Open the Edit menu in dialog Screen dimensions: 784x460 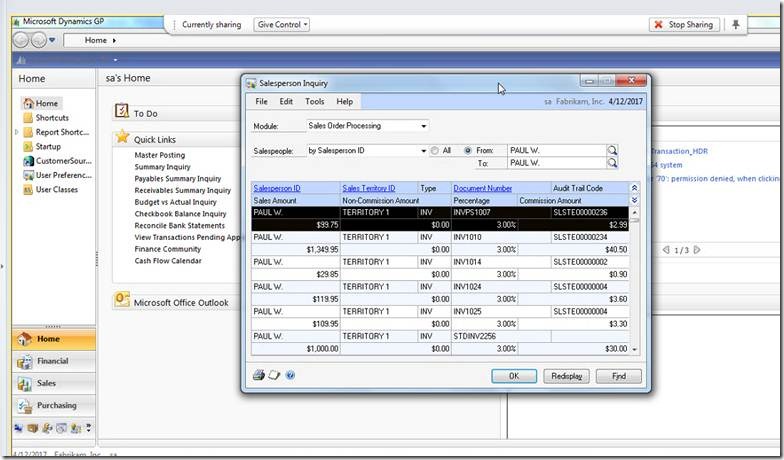(286, 102)
